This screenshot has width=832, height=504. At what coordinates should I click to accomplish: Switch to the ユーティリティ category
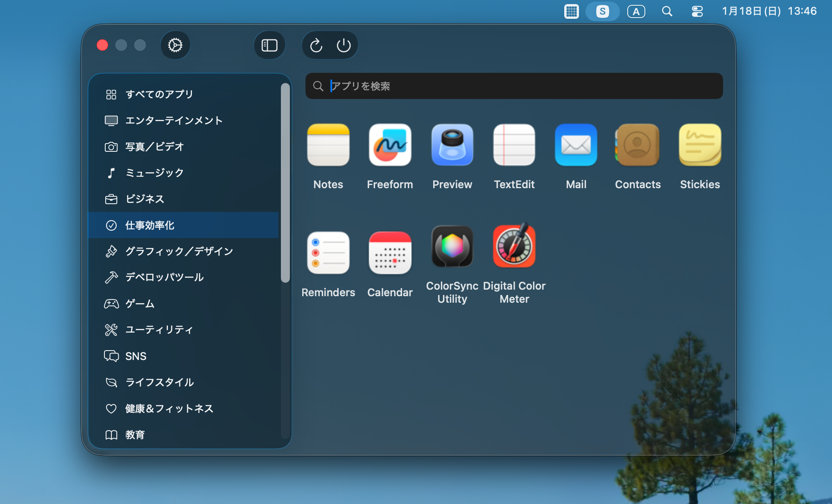point(159,330)
